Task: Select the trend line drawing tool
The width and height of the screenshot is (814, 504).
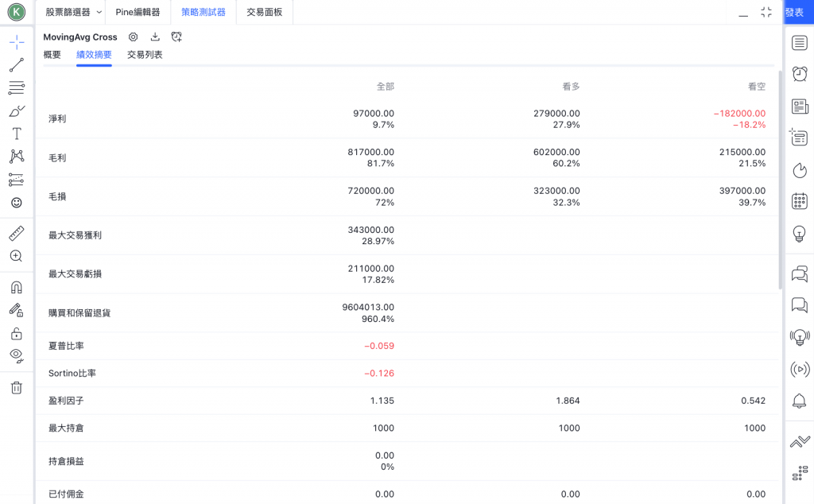Action: coord(17,65)
